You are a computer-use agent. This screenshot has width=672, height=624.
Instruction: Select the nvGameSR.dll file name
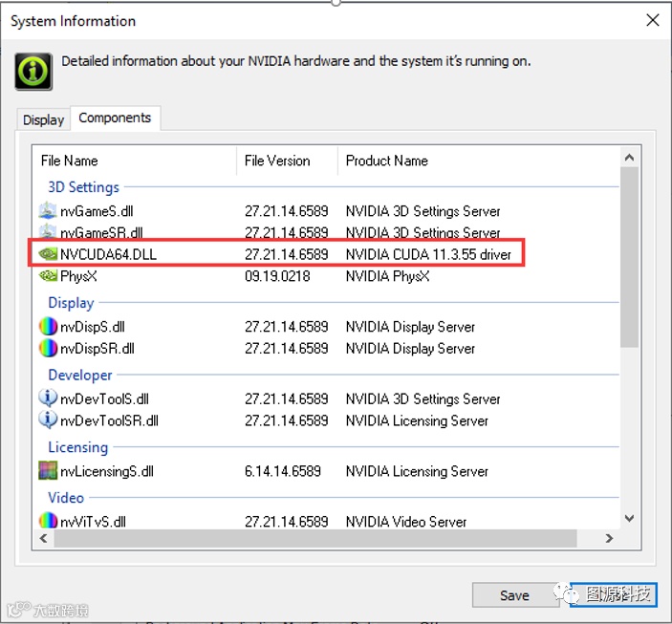pos(101,233)
